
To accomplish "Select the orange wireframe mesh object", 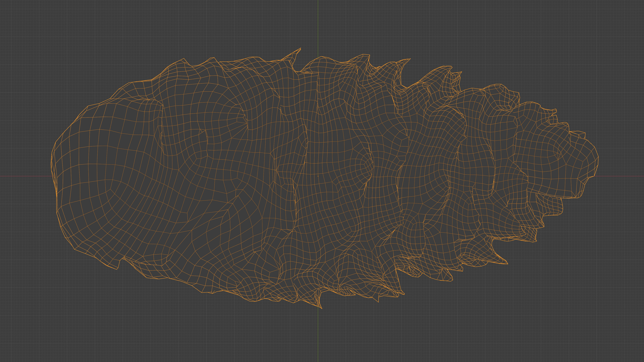I will [x=325, y=178].
